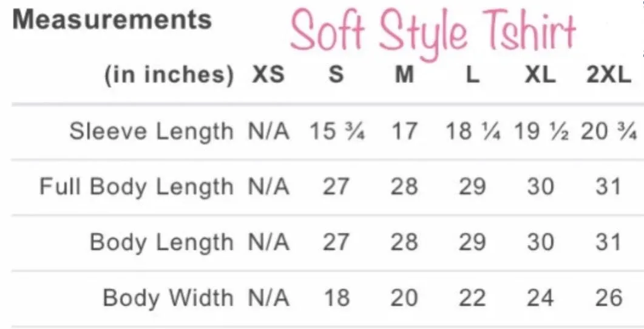This screenshot has width=644, height=329.
Task: Click sleeve length 17 for size M
Action: (404, 132)
